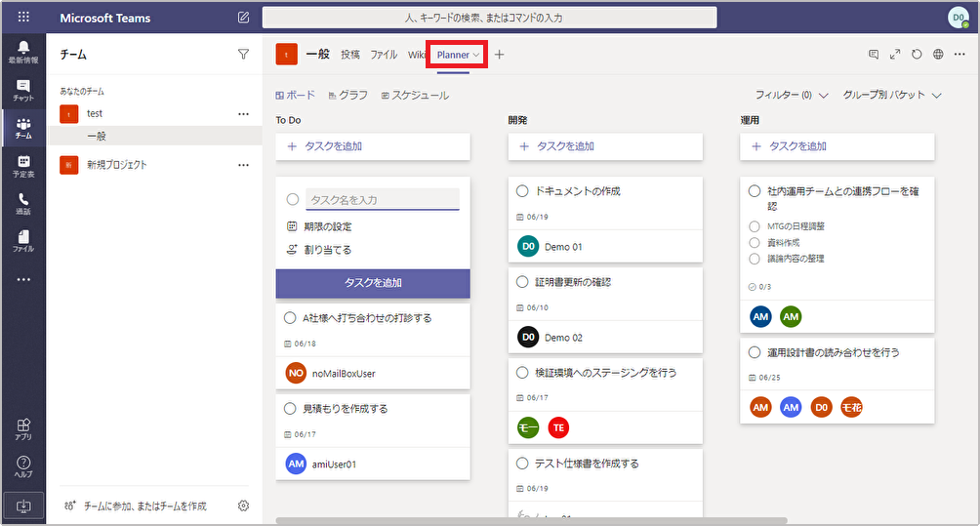980x526 pixels.
Task: Open the グループ別 バケット dropdown
Action: [x=892, y=95]
